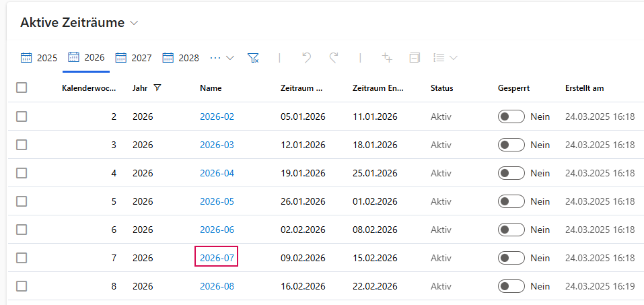Image resolution: width=644 pixels, height=305 pixels.
Task: Click the Erstellt am column header
Action: click(584, 88)
